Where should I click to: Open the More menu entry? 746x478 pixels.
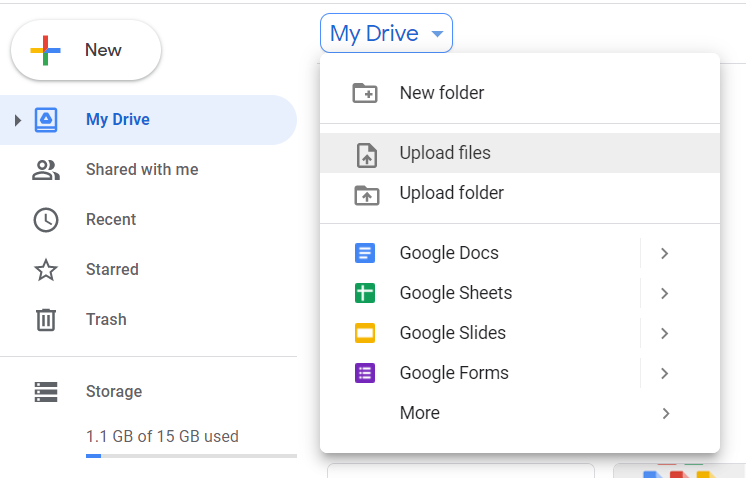(x=520, y=413)
